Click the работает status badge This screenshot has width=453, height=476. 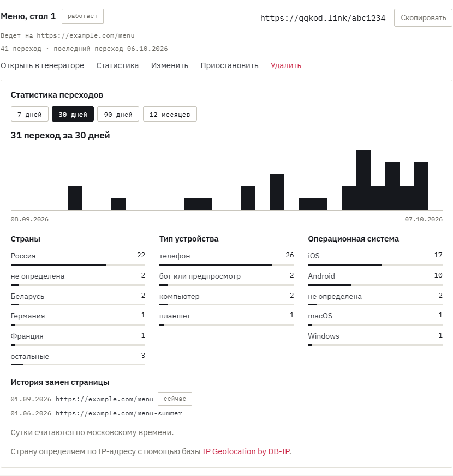pos(82,16)
